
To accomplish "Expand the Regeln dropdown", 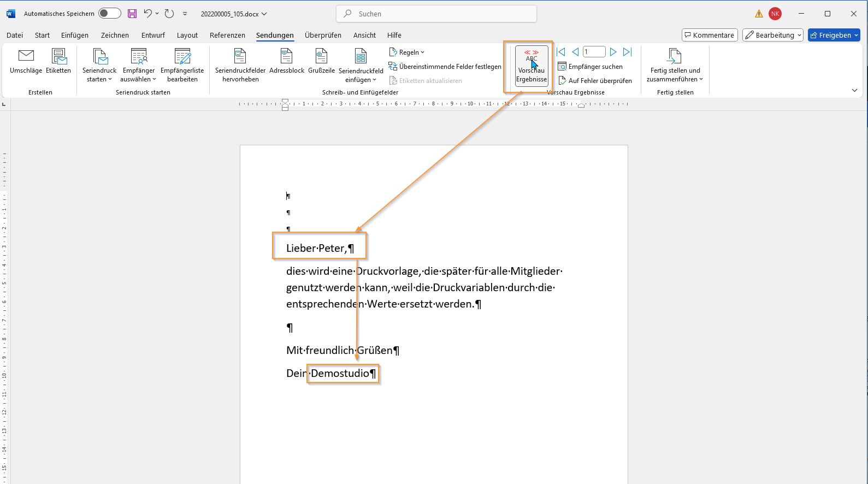I will click(x=408, y=52).
